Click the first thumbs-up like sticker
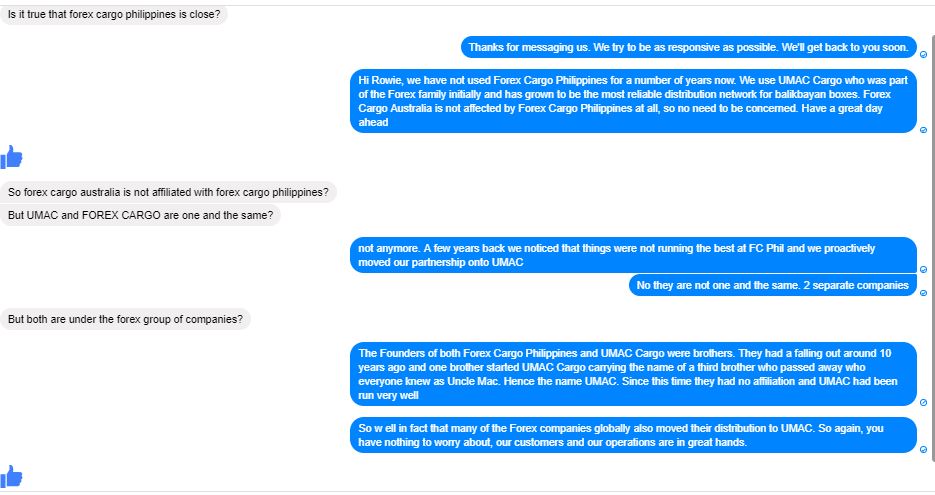 11,157
